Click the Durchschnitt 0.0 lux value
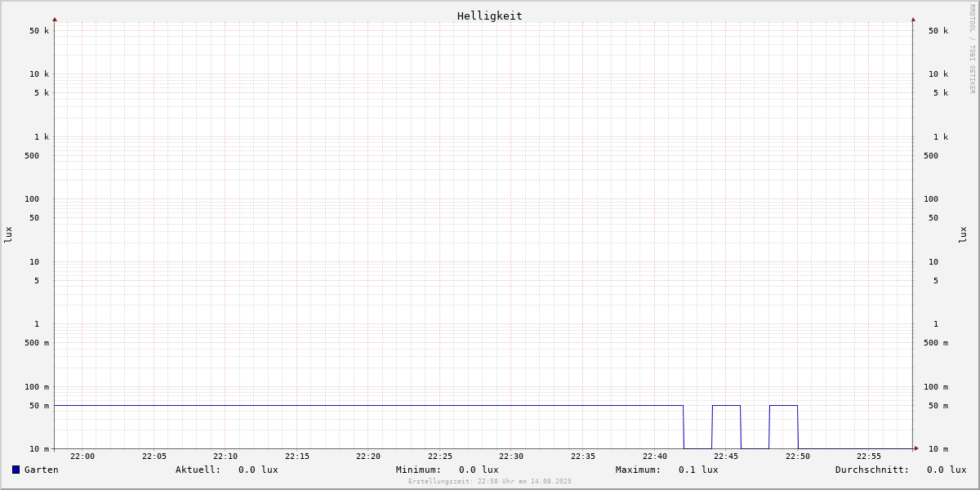980x490 pixels. [x=947, y=470]
